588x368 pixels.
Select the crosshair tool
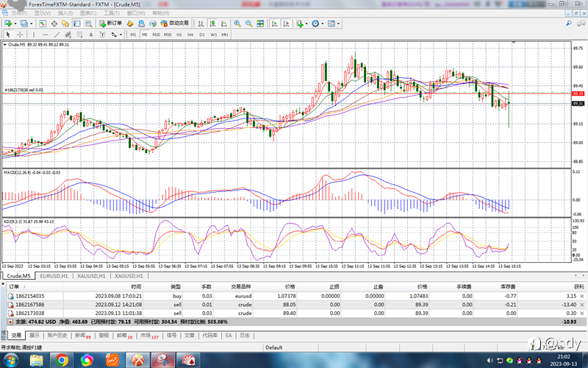coord(20,35)
